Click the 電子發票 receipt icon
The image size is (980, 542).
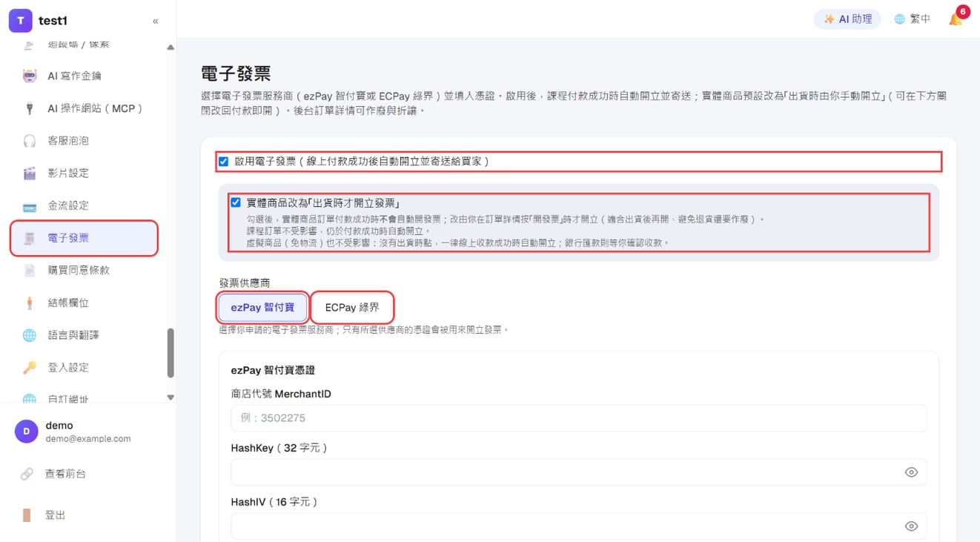pos(30,238)
